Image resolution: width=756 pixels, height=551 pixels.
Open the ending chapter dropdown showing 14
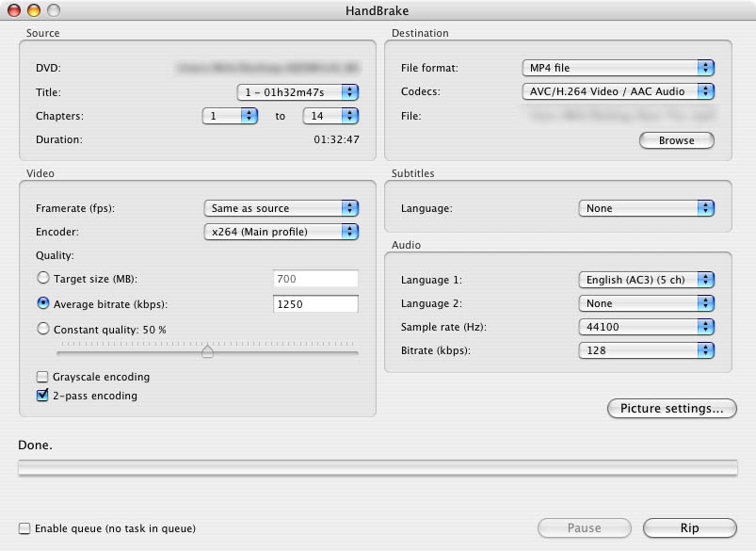point(330,116)
